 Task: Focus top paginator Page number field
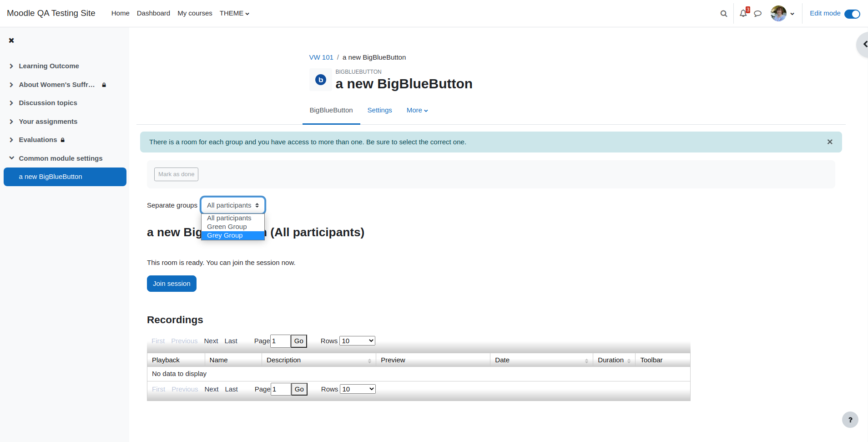coord(280,341)
